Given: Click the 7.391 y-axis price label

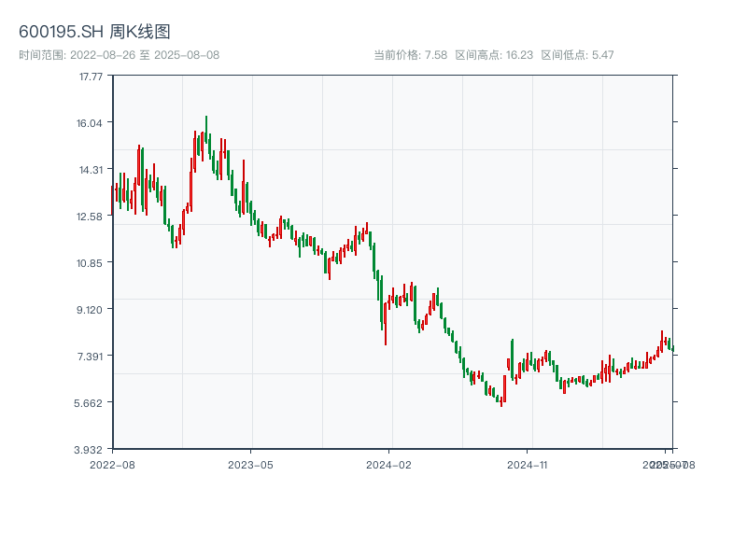Looking at the screenshot, I should pyautogui.click(x=90, y=357).
